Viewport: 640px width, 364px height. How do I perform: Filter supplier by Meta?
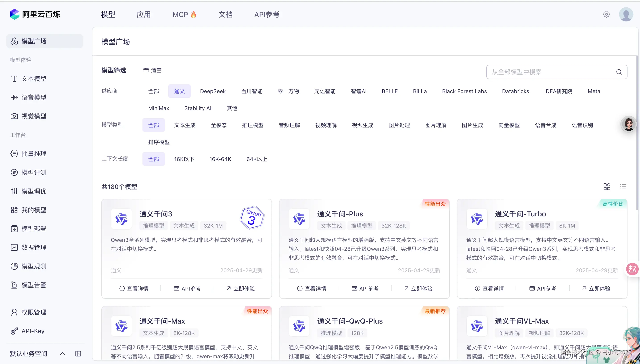click(594, 91)
